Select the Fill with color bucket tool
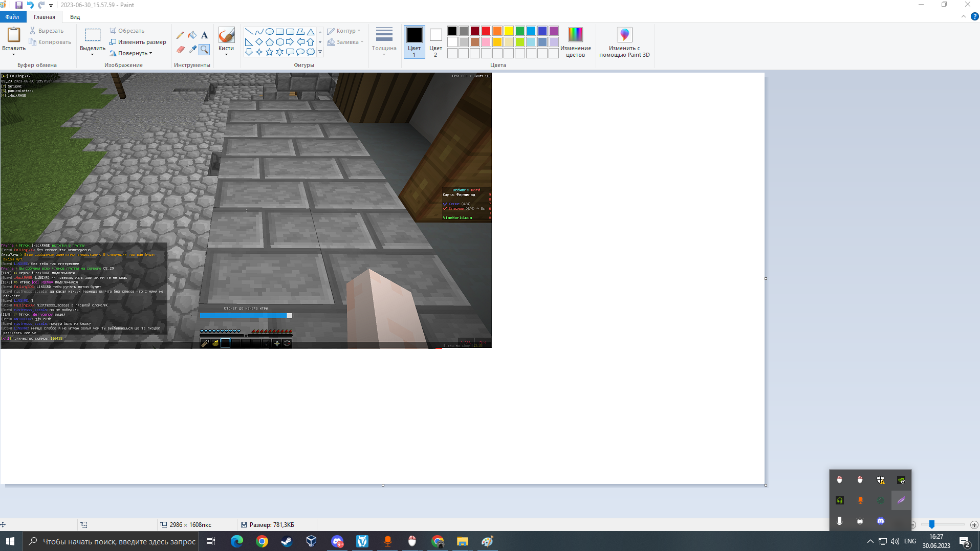 pos(192,35)
